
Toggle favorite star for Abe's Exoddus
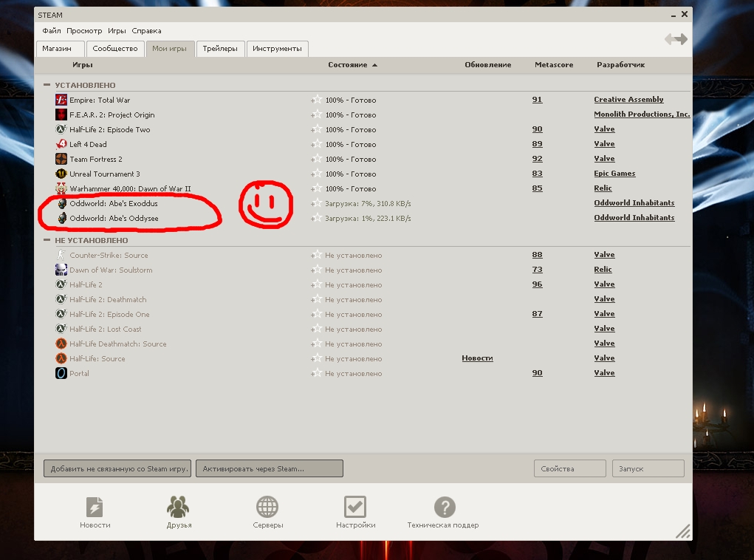(x=316, y=203)
